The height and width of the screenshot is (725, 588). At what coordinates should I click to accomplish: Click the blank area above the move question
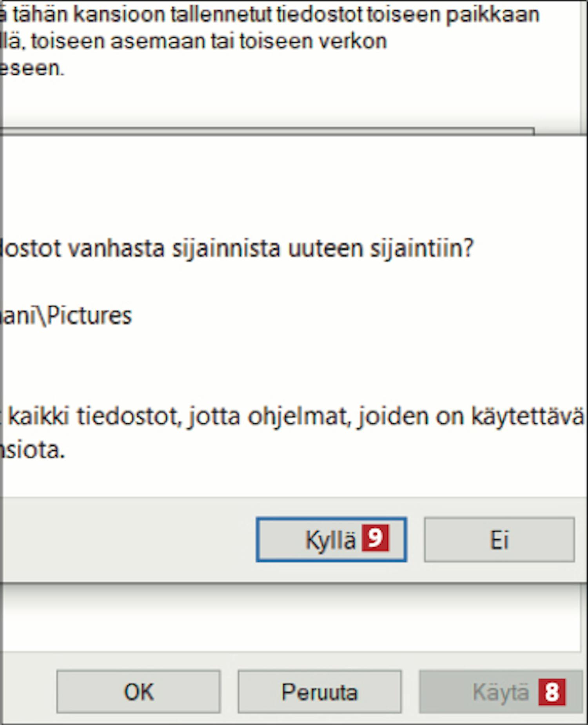[x=294, y=184]
